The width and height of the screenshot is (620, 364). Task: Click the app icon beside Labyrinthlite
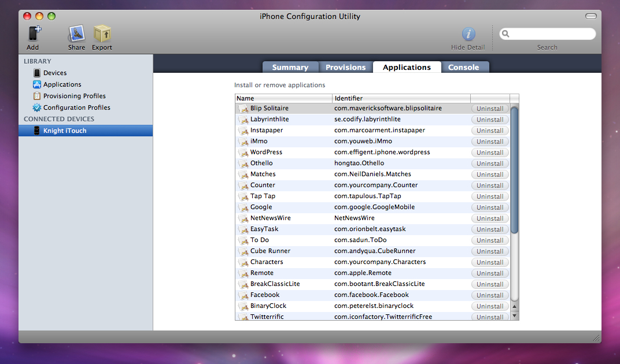pyautogui.click(x=243, y=120)
